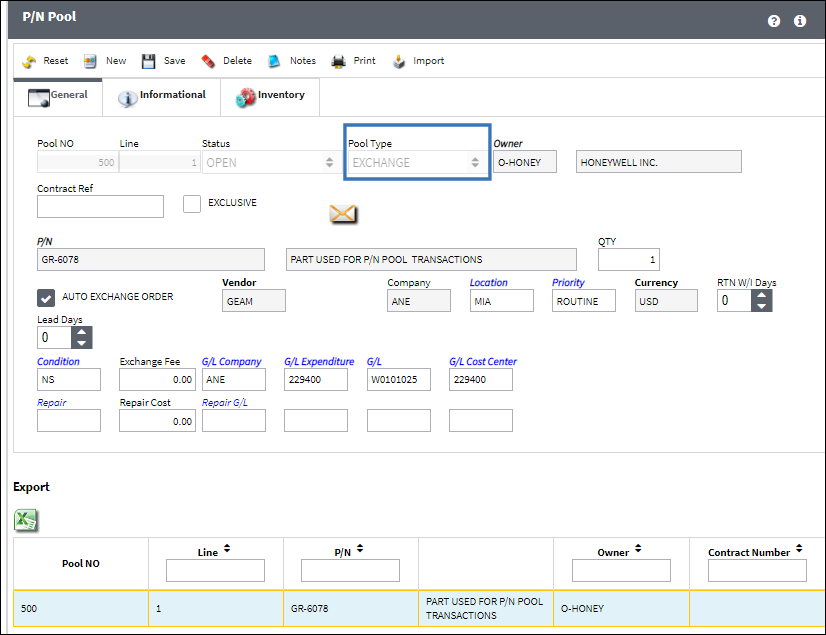Uncheck AUTO EXCHANGE ORDER checkbox

click(46, 298)
